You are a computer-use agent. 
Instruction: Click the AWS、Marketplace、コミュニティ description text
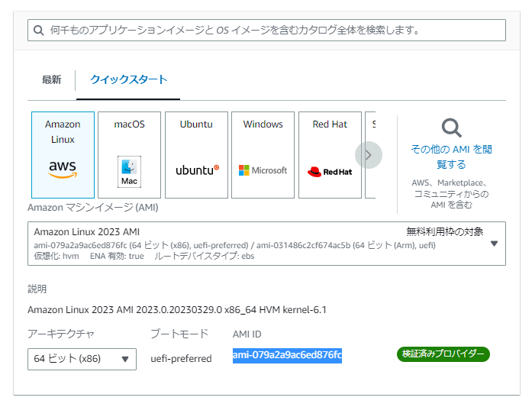click(x=451, y=194)
